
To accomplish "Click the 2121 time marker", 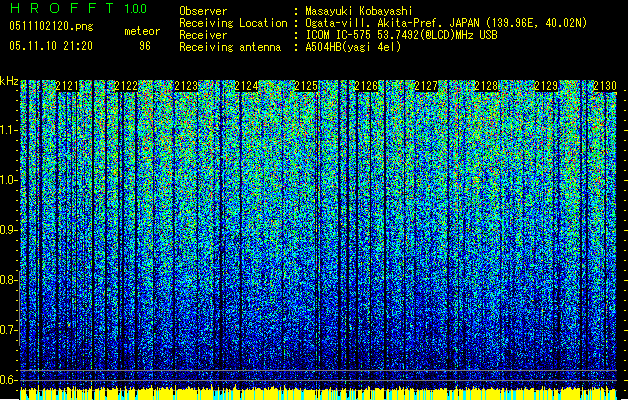I will pyautogui.click(x=67, y=86).
